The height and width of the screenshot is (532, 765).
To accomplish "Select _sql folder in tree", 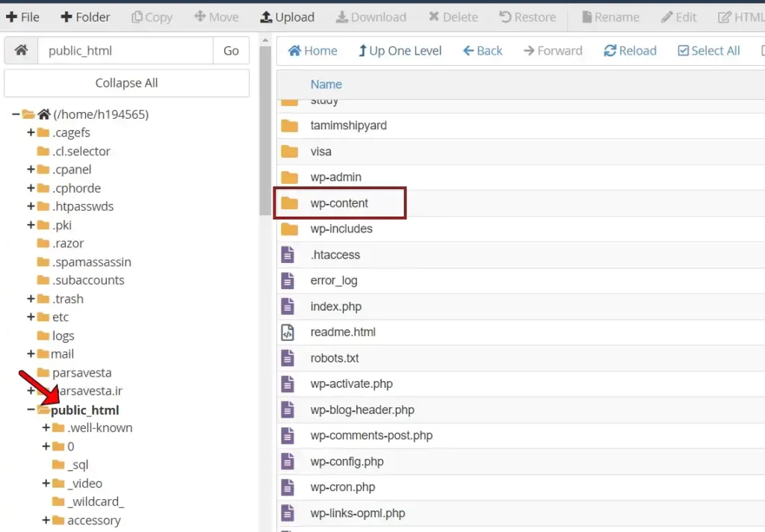I will tap(78, 465).
